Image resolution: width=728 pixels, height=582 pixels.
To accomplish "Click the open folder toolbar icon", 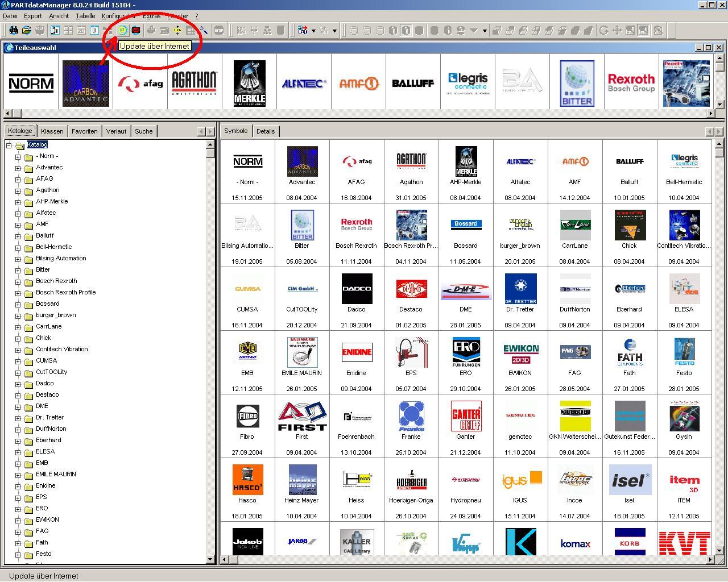I will click(26, 30).
